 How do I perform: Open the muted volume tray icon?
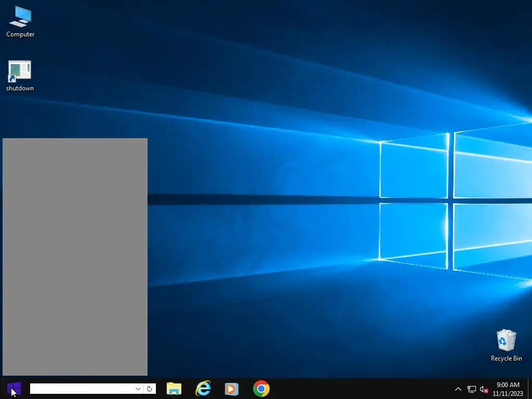pyautogui.click(x=484, y=390)
